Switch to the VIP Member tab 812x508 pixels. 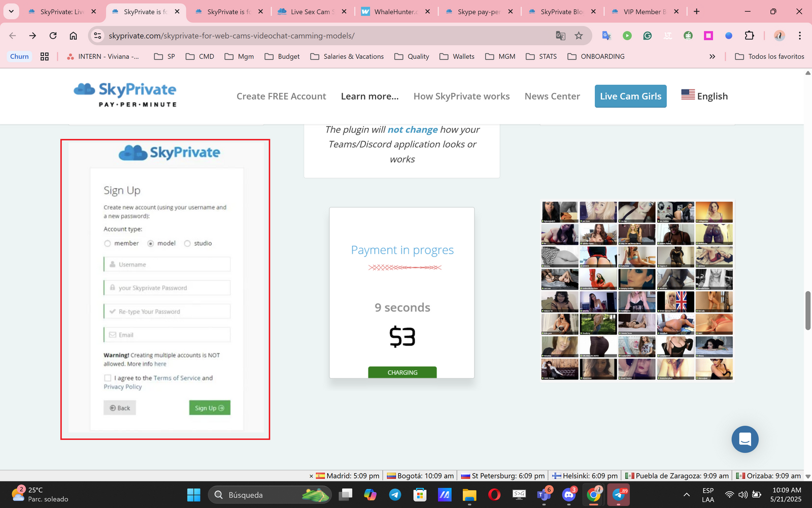pyautogui.click(x=645, y=12)
